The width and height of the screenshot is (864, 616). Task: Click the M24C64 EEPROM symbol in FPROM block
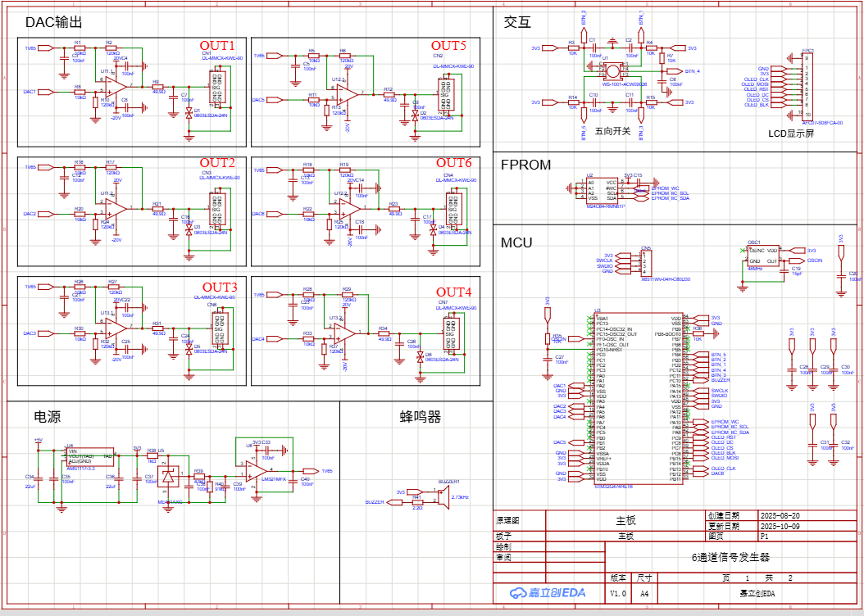[601, 190]
